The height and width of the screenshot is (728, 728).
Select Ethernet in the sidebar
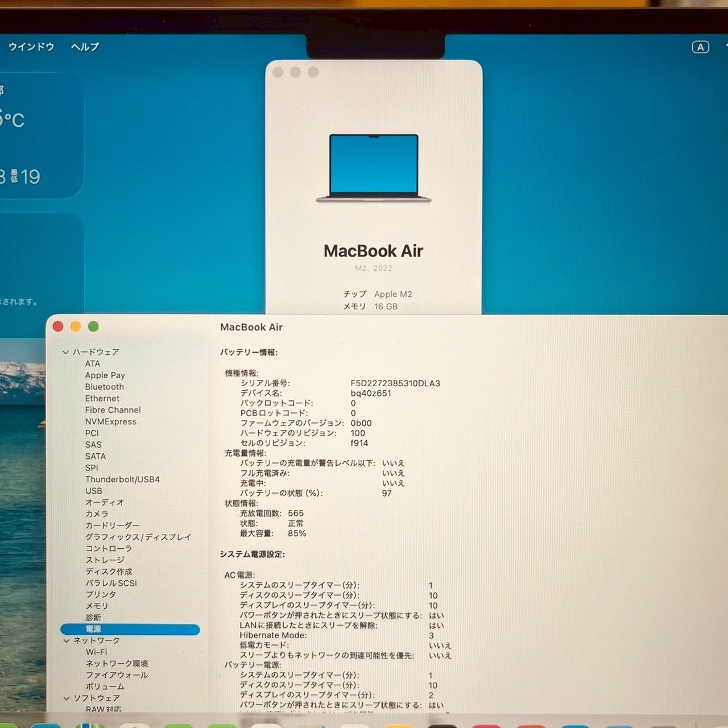coord(102,398)
